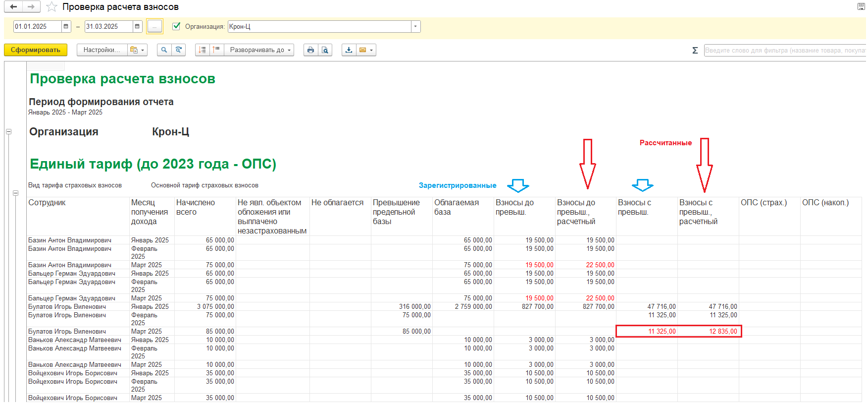Viewport: 868px width, 407px height.
Task: Collapse the Единый тариф group outline
Action: click(16, 193)
